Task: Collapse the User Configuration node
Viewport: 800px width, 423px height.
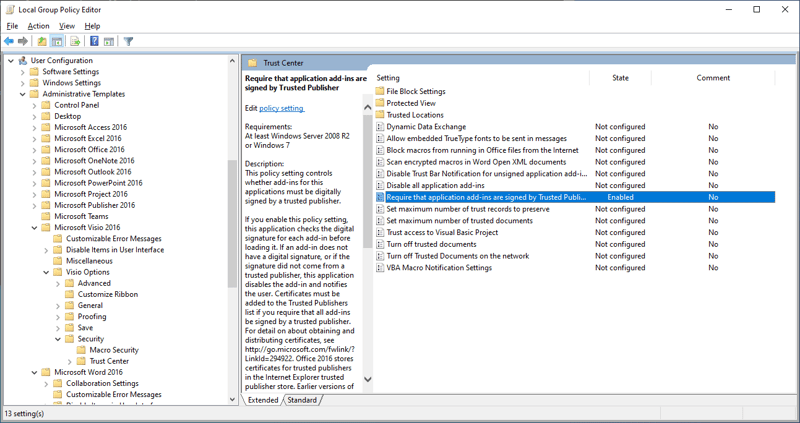Action: coord(11,60)
